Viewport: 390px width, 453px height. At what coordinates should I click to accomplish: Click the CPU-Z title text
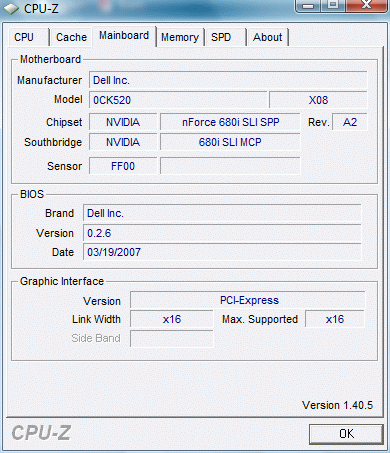pos(41,9)
